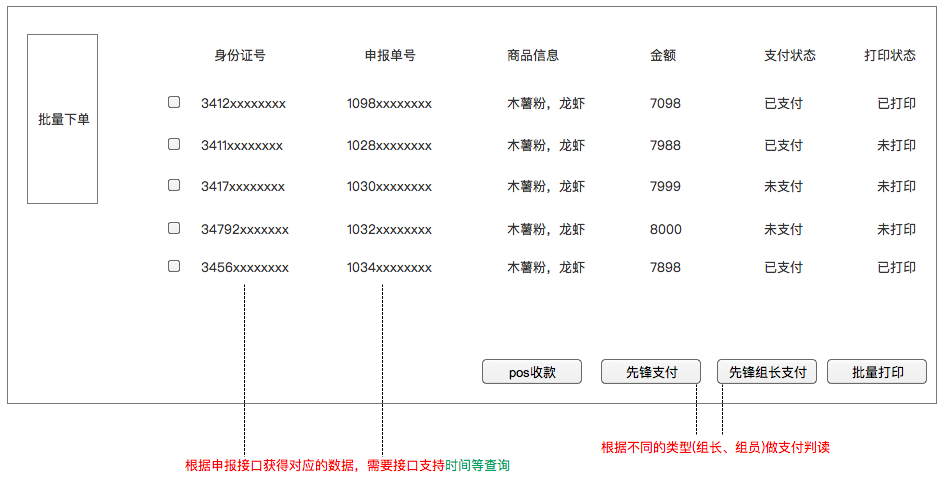Click the amount 7988
This screenshot has width=946, height=500.
[665, 145]
